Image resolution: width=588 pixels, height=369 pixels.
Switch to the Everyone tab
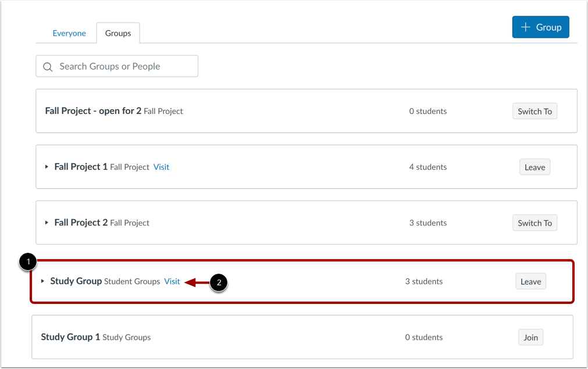[69, 33]
